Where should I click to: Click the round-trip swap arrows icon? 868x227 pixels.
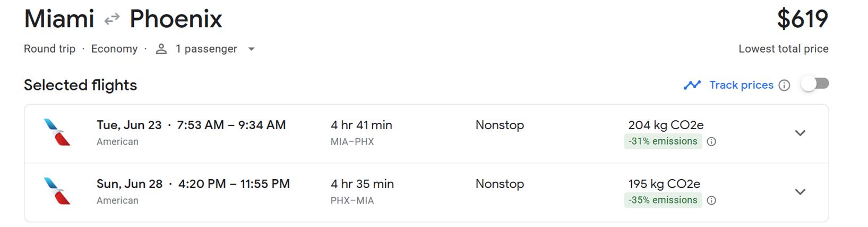[x=111, y=20]
